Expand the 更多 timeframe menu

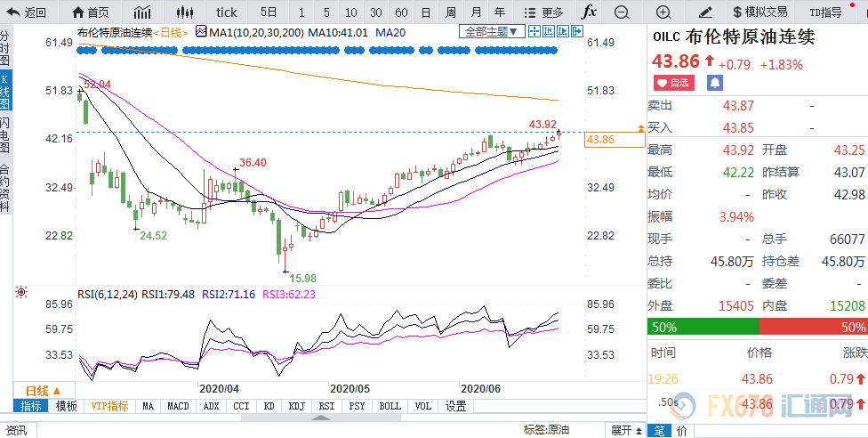(x=544, y=12)
